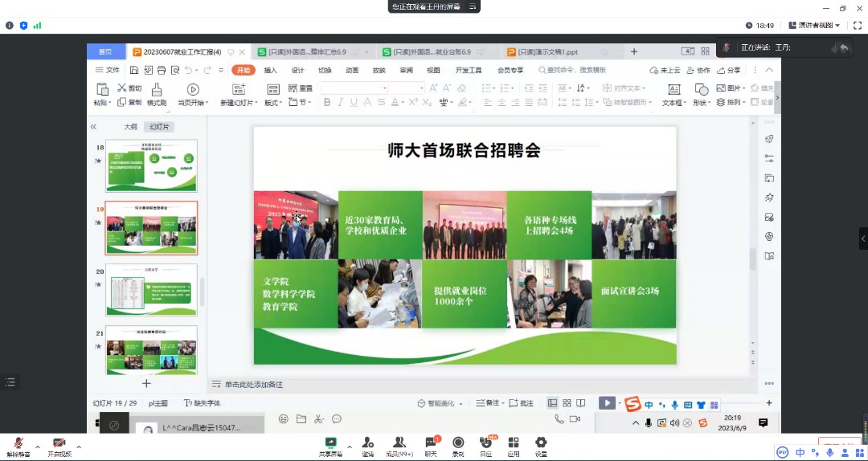Switch to the Review (审阅) ribbon tab

click(x=407, y=71)
